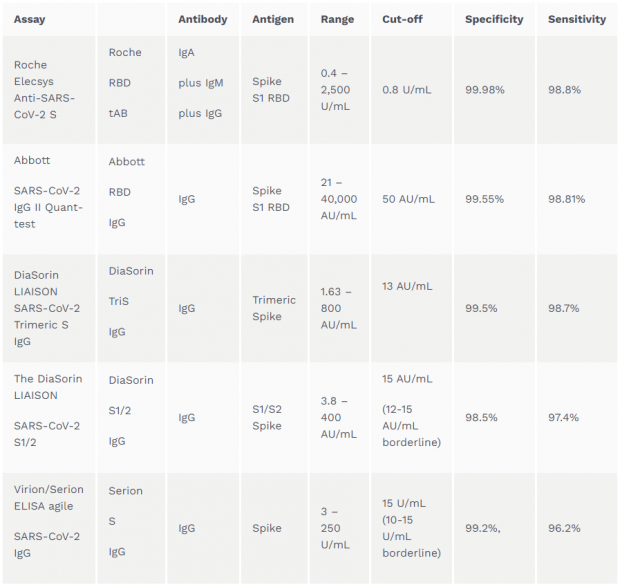
Task: Click the 99.98% specificity value
Action: tap(485, 90)
